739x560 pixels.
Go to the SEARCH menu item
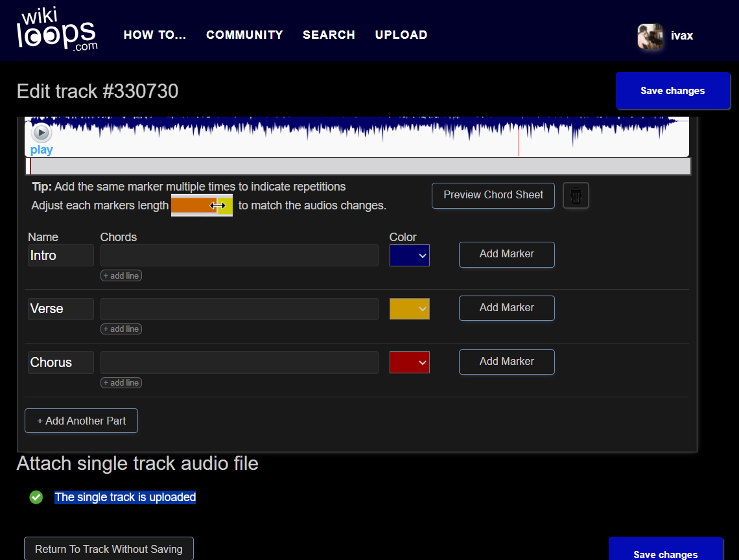(329, 35)
